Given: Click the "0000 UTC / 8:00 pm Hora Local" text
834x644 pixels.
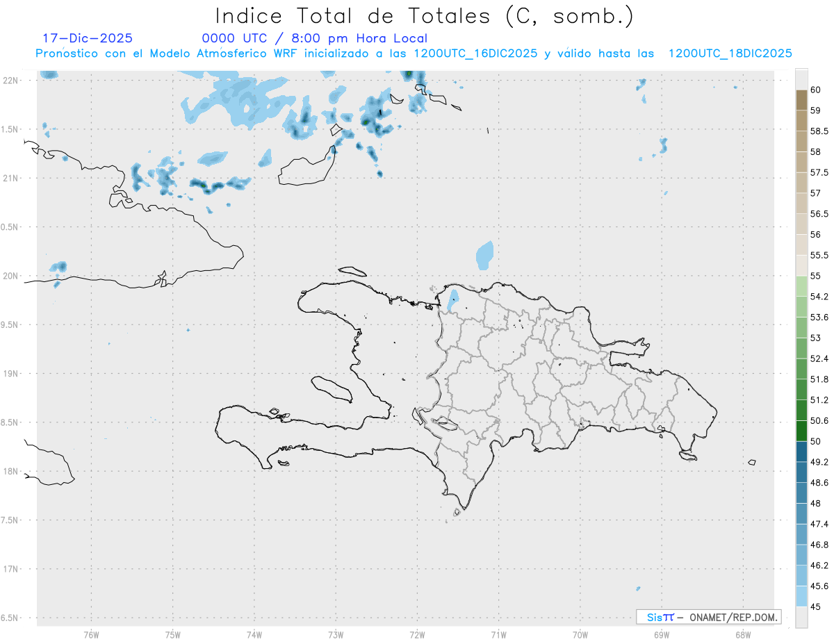Looking at the screenshot, I should [315, 39].
